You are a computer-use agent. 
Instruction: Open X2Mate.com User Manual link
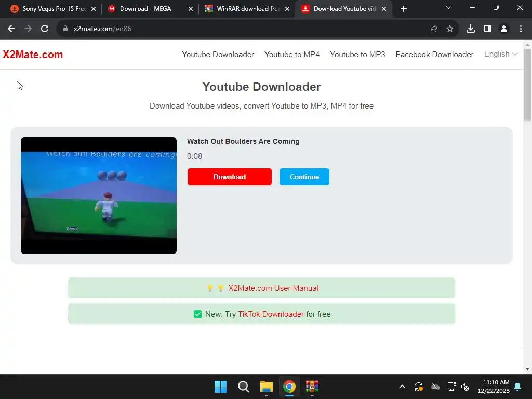273,288
